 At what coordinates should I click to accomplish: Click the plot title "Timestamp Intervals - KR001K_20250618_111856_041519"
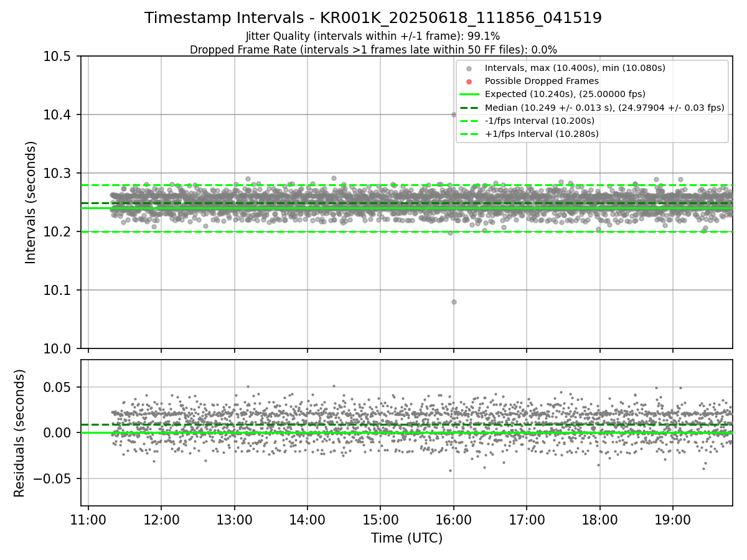(x=373, y=18)
